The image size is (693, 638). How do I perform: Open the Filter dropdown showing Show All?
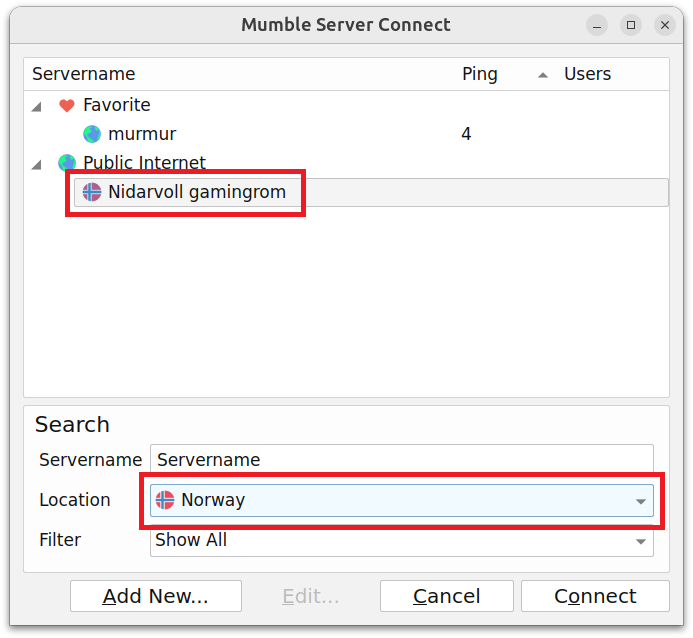point(640,541)
